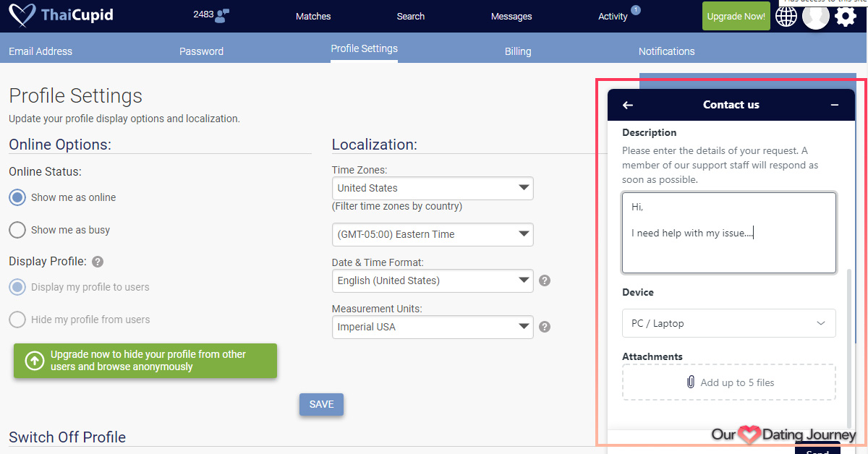Minimize the Contact us widget
Viewport: 868px width, 454px height.
pyautogui.click(x=835, y=105)
